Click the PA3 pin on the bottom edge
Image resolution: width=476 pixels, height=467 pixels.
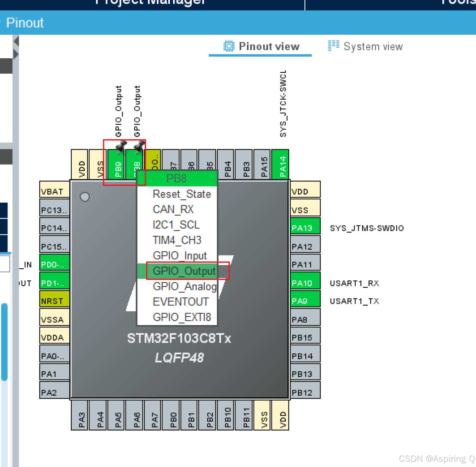coord(79,415)
